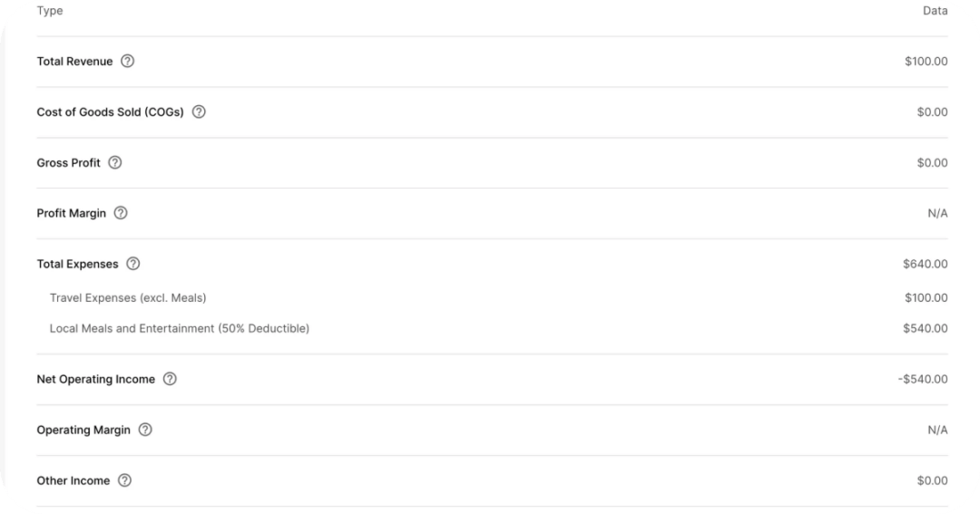Click the Total Revenue help icon
The width and height of the screenshot is (980, 514).
(127, 62)
